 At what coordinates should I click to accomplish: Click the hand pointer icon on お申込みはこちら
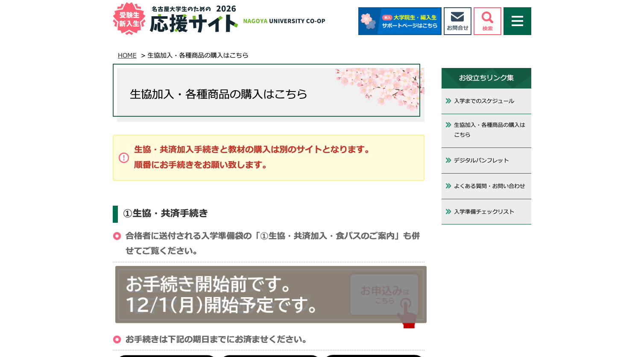407,316
